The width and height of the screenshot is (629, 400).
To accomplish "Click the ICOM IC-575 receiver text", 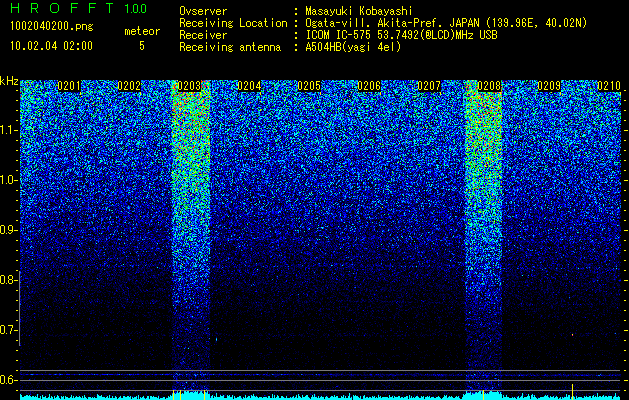I will tap(401, 35).
